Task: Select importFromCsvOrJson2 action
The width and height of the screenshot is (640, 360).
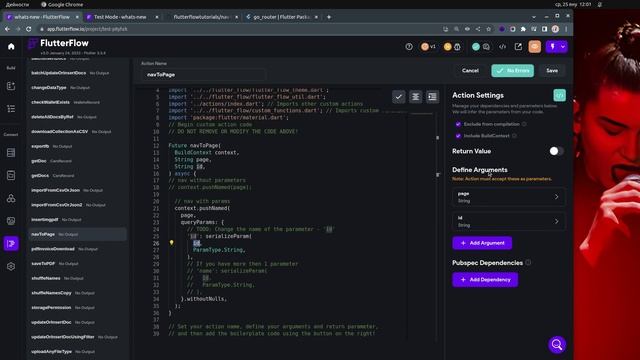Action: pyautogui.click(x=78, y=205)
